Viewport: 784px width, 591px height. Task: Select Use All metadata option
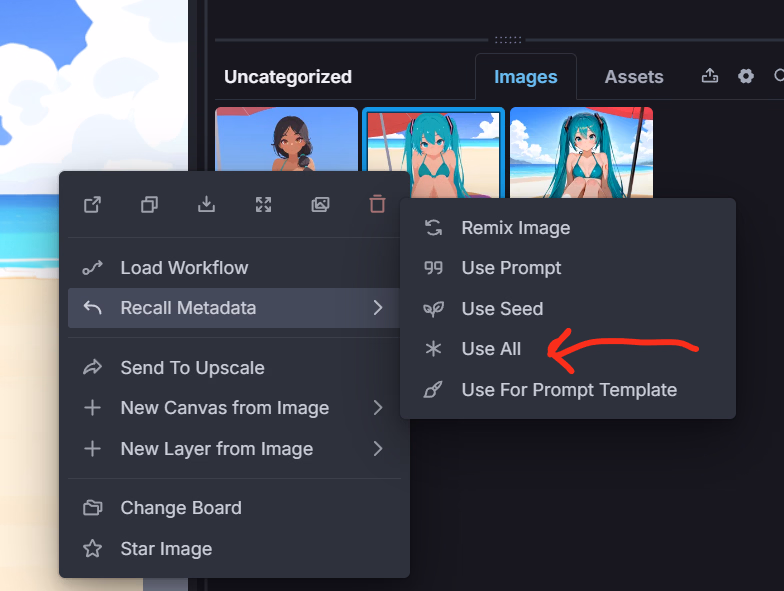coord(568,349)
